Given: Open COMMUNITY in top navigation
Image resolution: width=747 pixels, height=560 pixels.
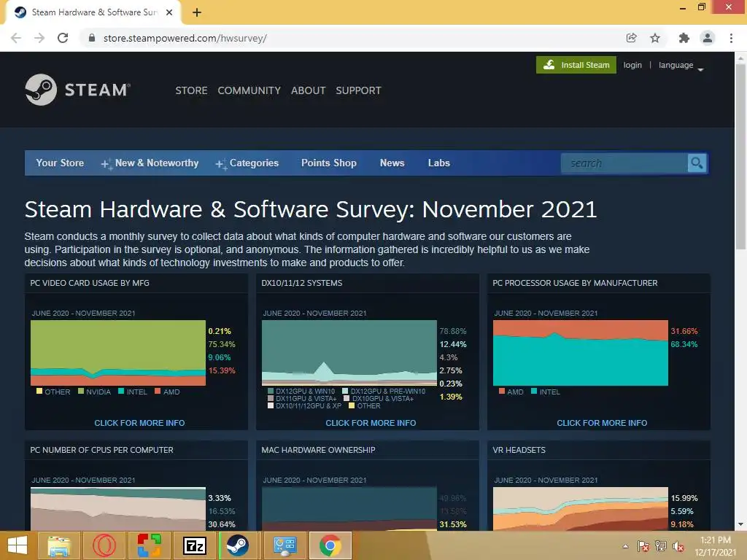Looking at the screenshot, I should [x=249, y=90].
